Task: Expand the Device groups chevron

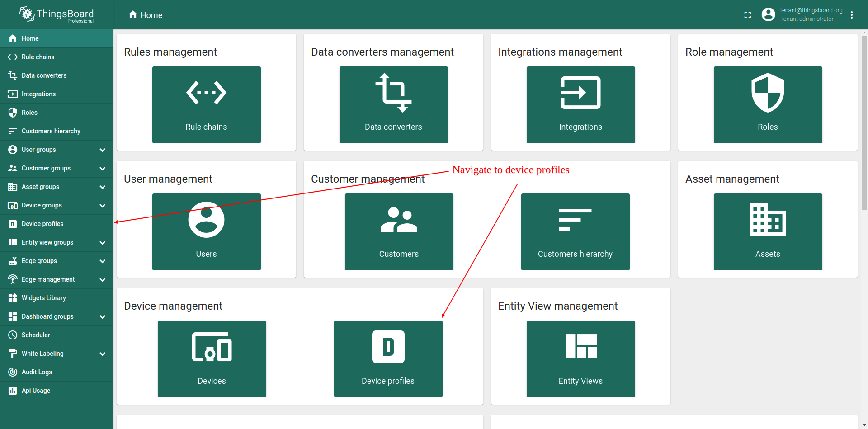Action: pos(103,205)
